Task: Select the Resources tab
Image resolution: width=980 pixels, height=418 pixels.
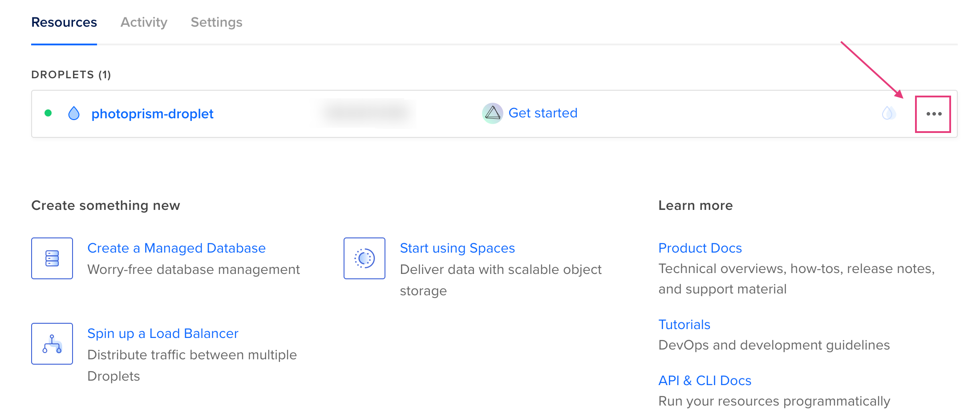Action: (64, 22)
